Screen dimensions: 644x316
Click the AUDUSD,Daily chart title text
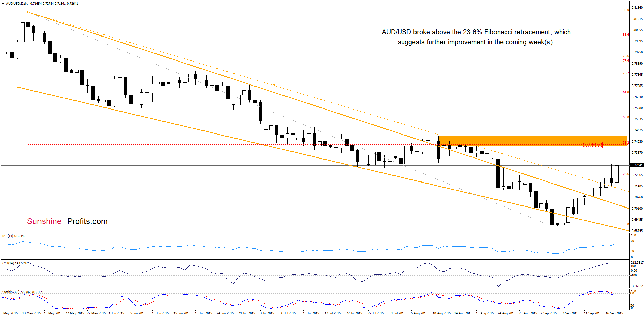pos(17,4)
